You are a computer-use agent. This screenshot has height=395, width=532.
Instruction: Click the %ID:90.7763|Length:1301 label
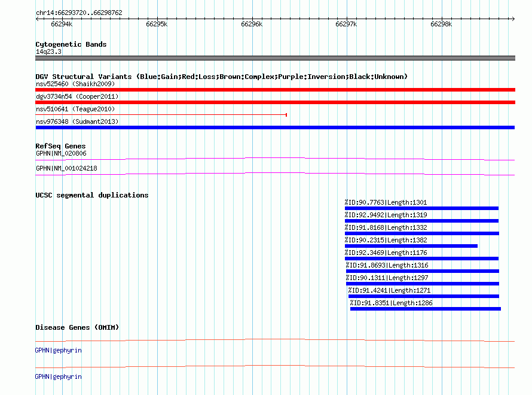pos(386,202)
